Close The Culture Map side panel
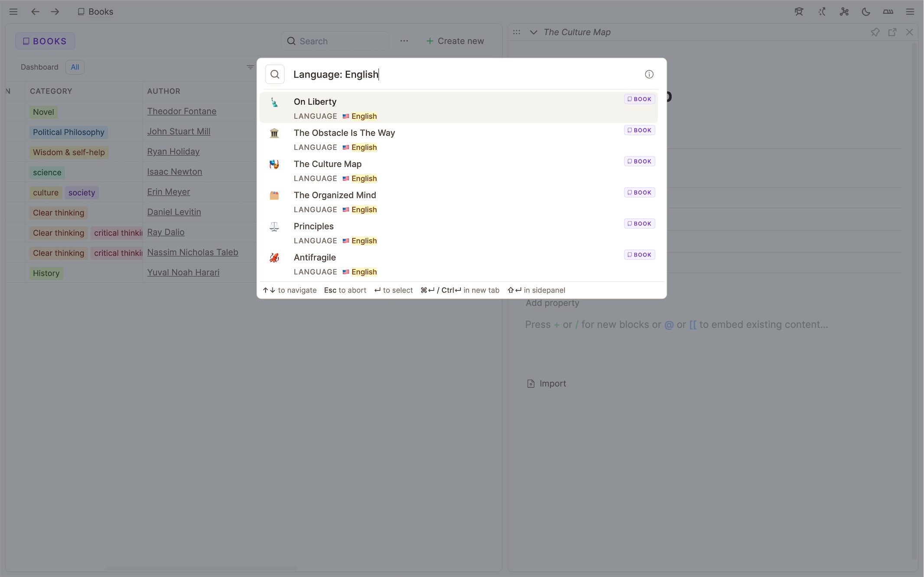This screenshot has width=924, height=577. tap(909, 32)
